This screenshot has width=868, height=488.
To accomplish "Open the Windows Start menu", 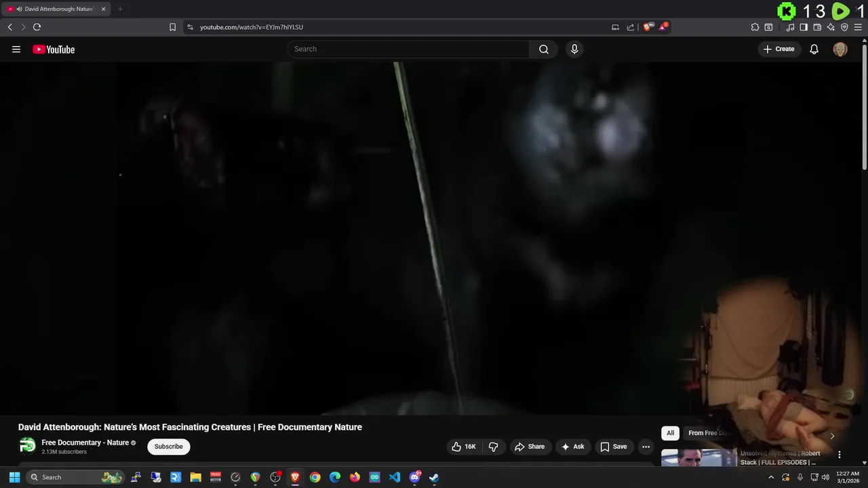I will [x=14, y=477].
